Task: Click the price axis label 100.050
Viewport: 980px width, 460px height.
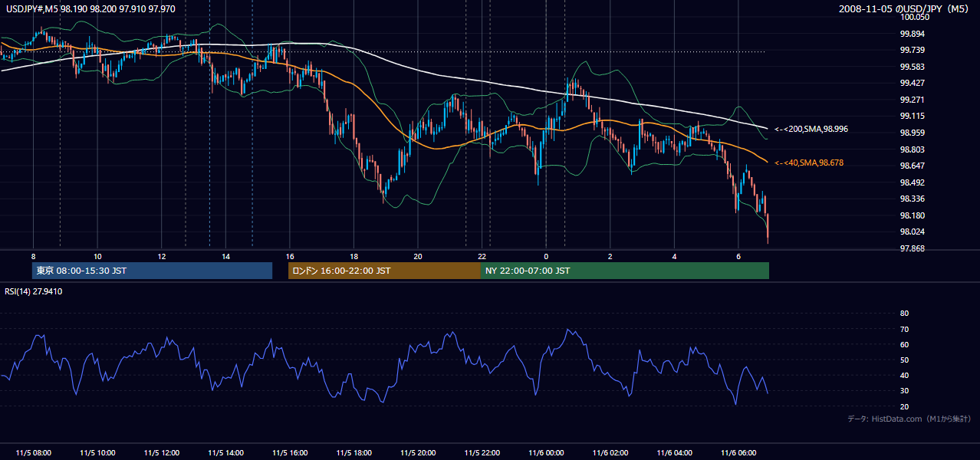Action: [x=915, y=18]
